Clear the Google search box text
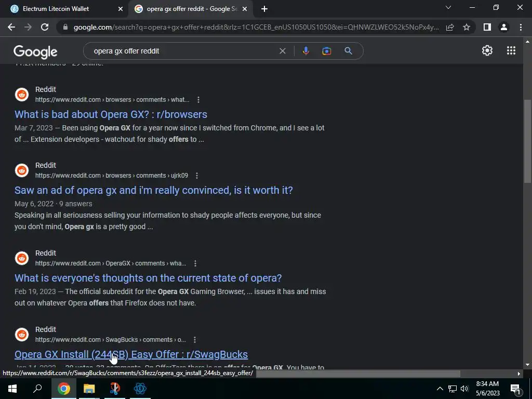Viewport: 532px width, 399px height. (282, 51)
